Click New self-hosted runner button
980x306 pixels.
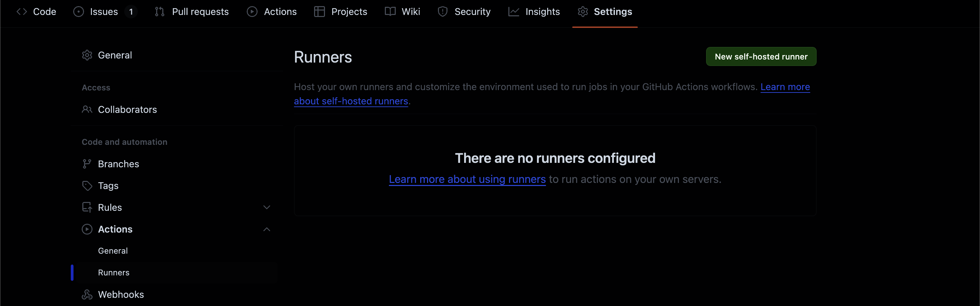(761, 57)
